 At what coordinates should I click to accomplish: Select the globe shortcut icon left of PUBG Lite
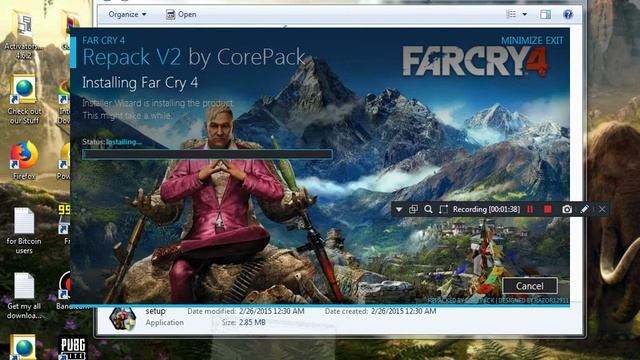[23, 347]
